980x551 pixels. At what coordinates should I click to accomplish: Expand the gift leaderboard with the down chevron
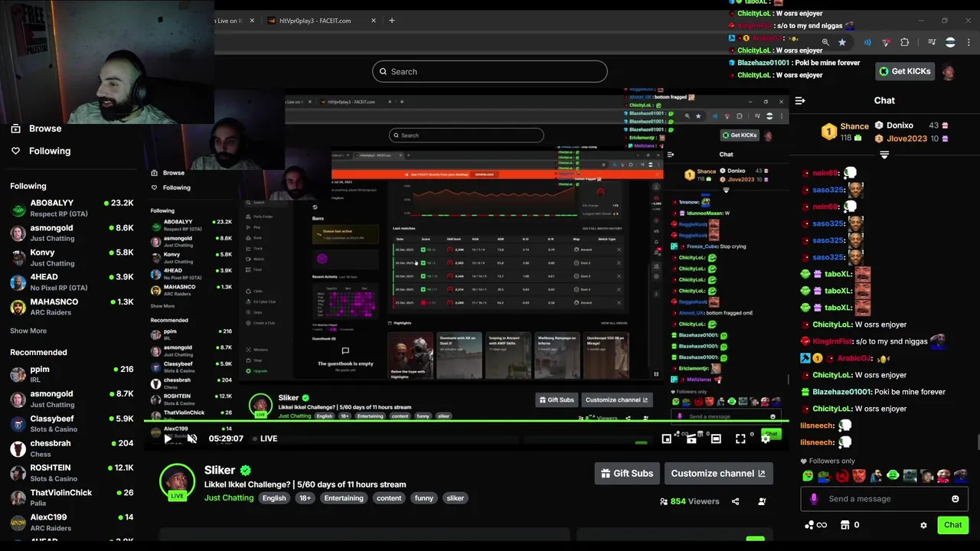(x=884, y=155)
